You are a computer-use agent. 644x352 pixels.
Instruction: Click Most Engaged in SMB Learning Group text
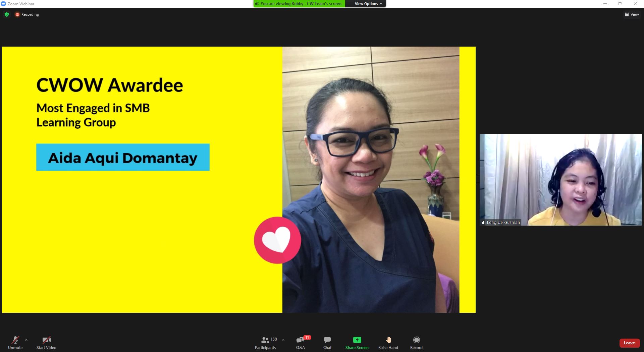tap(93, 115)
